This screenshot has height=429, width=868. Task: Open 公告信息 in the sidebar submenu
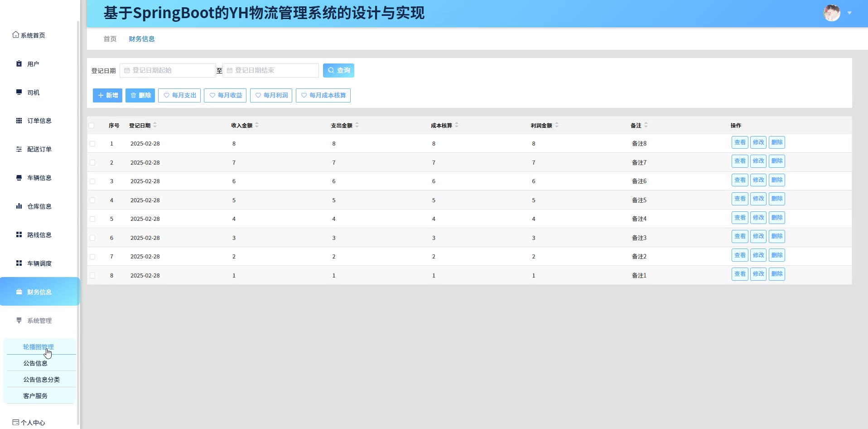point(35,363)
